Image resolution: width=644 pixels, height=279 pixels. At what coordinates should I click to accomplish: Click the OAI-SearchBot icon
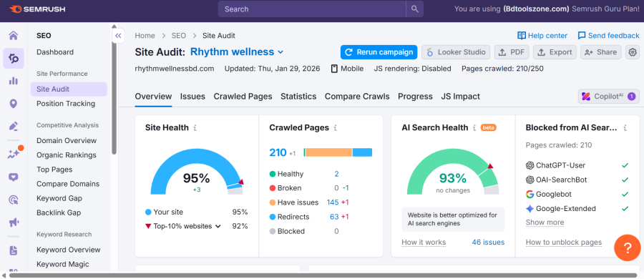[530, 180]
